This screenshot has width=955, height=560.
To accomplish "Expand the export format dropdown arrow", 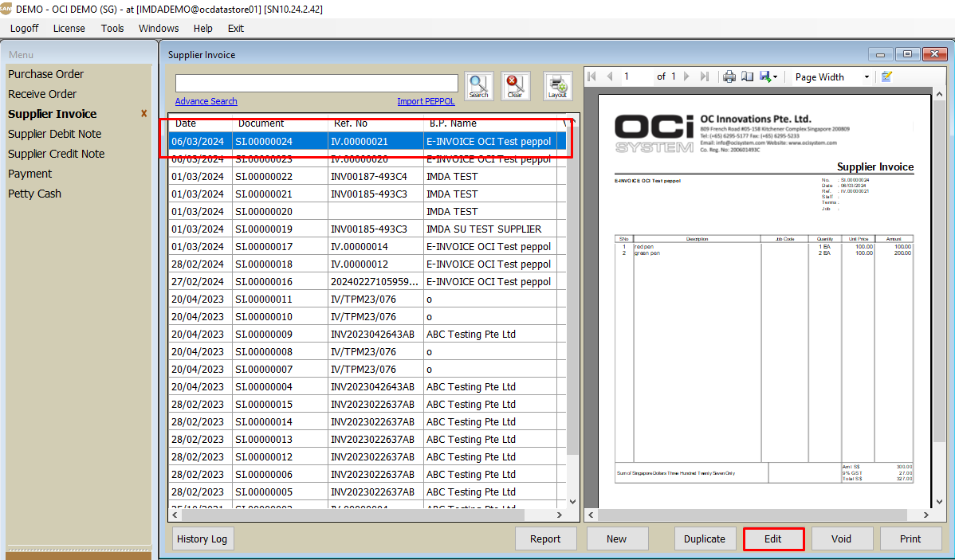I will [775, 77].
